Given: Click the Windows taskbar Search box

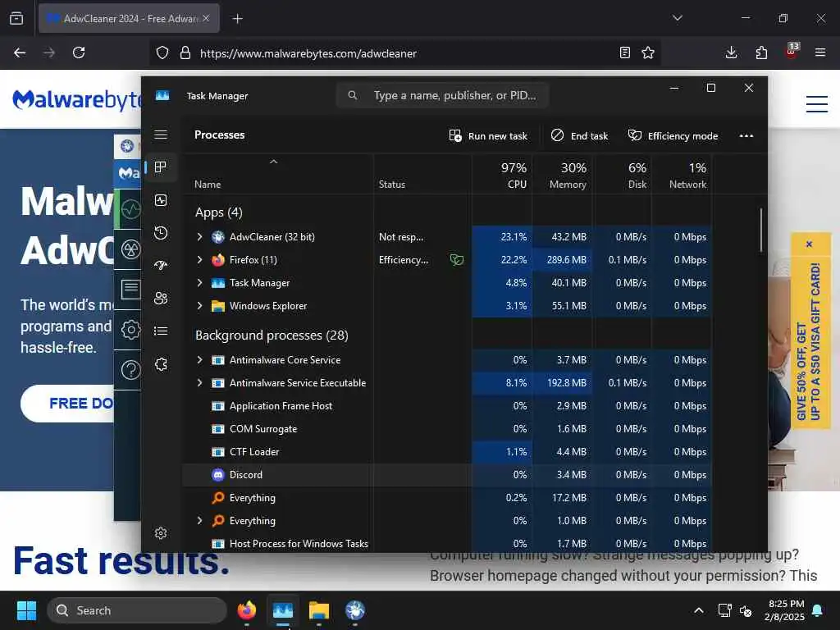Looking at the screenshot, I should coord(137,610).
